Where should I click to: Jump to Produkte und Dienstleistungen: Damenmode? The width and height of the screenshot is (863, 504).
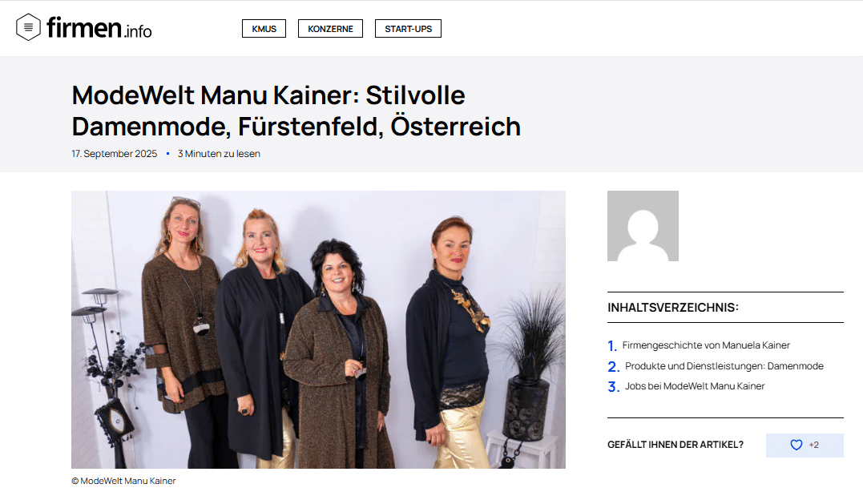pyautogui.click(x=724, y=366)
